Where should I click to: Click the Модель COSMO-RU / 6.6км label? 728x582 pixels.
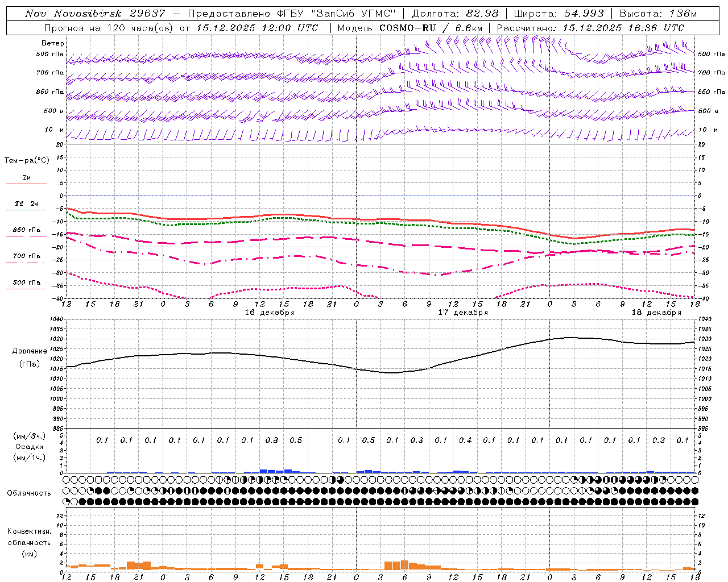(x=409, y=28)
